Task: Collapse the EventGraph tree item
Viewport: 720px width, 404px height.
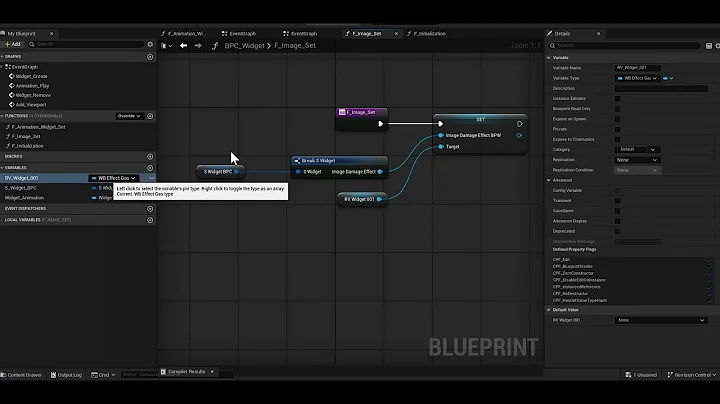Action: coord(2,67)
